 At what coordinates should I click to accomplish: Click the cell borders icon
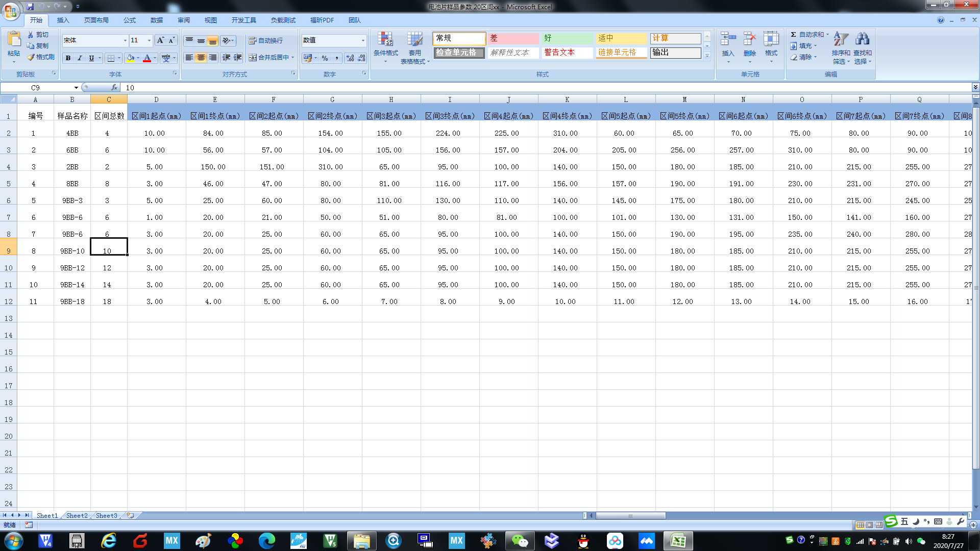[x=111, y=58]
